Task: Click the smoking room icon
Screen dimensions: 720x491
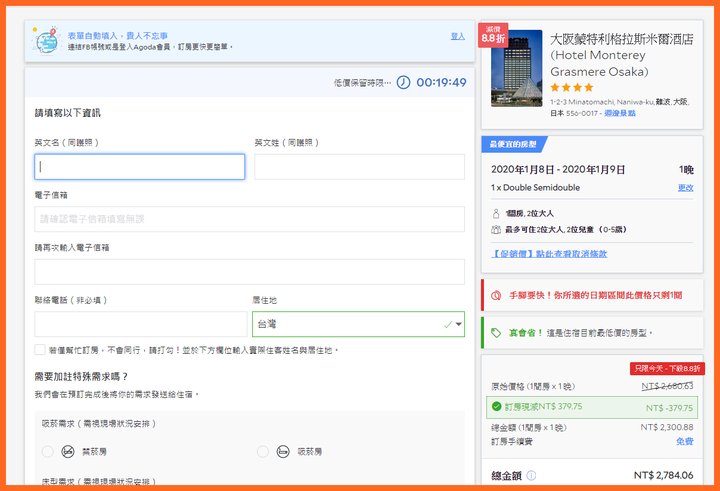Action: [283, 452]
